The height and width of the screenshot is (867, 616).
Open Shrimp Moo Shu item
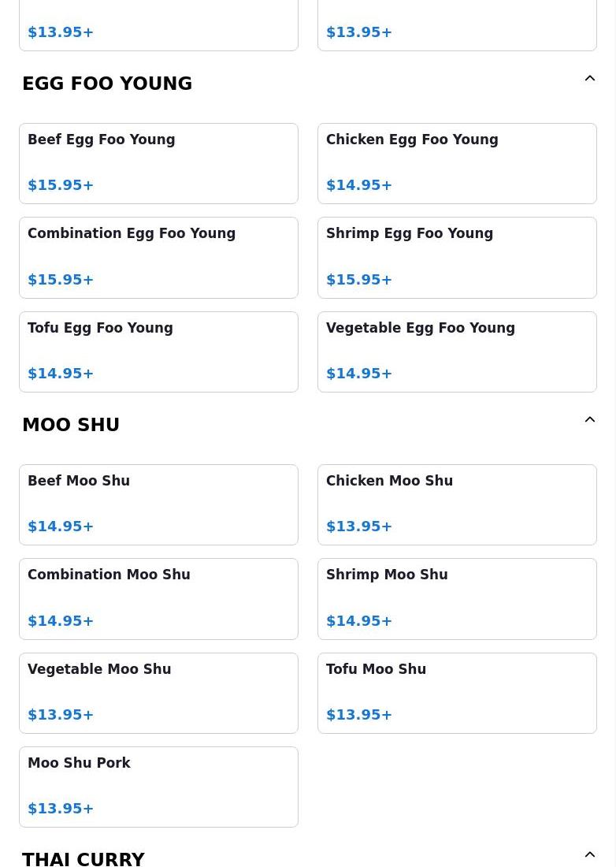coord(457,599)
